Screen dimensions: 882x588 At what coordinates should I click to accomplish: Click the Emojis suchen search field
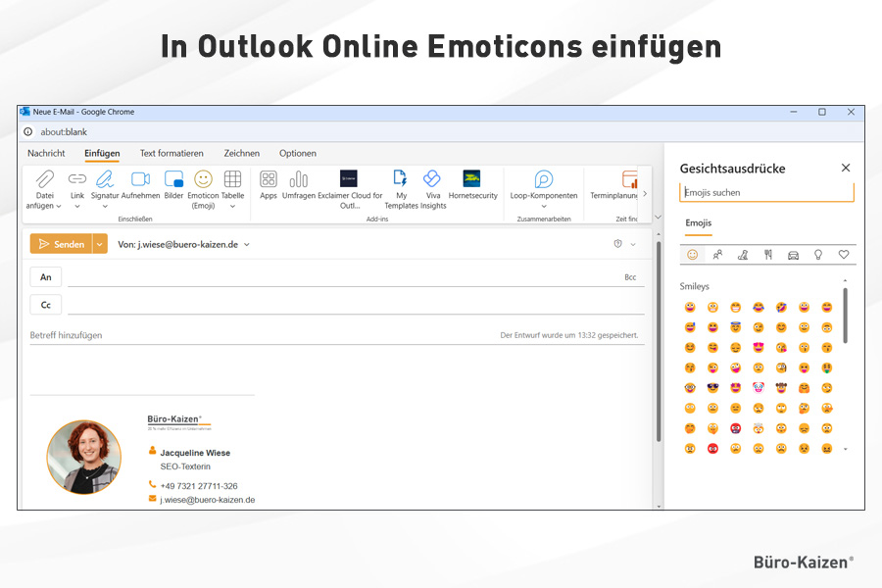pos(766,192)
